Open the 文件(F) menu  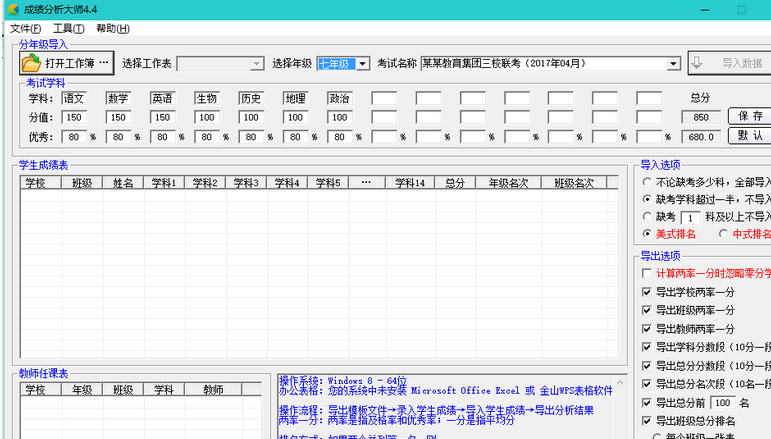(x=26, y=29)
